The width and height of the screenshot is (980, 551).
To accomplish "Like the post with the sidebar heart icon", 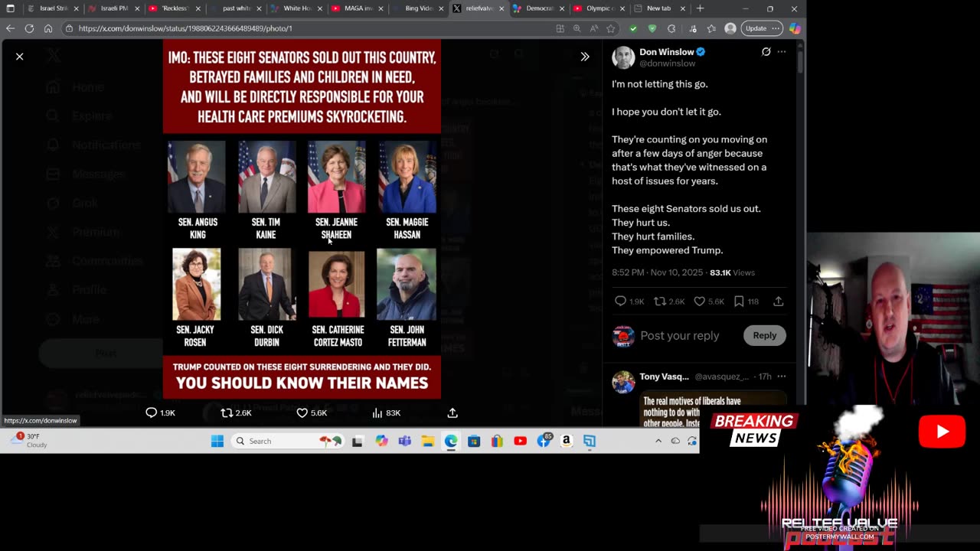I will click(699, 302).
